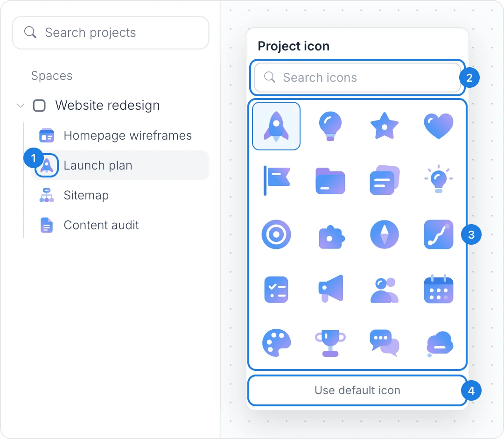Choose the megaphone icon
The image size is (504, 439).
[330, 289]
